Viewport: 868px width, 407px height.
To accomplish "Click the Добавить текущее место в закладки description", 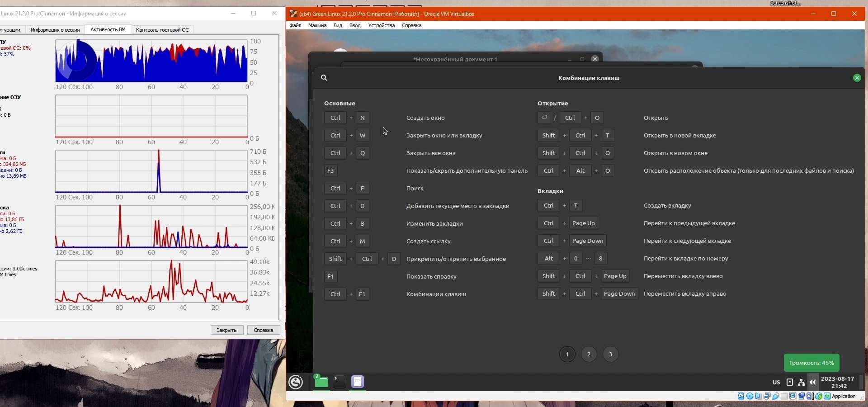I will 458,206.
